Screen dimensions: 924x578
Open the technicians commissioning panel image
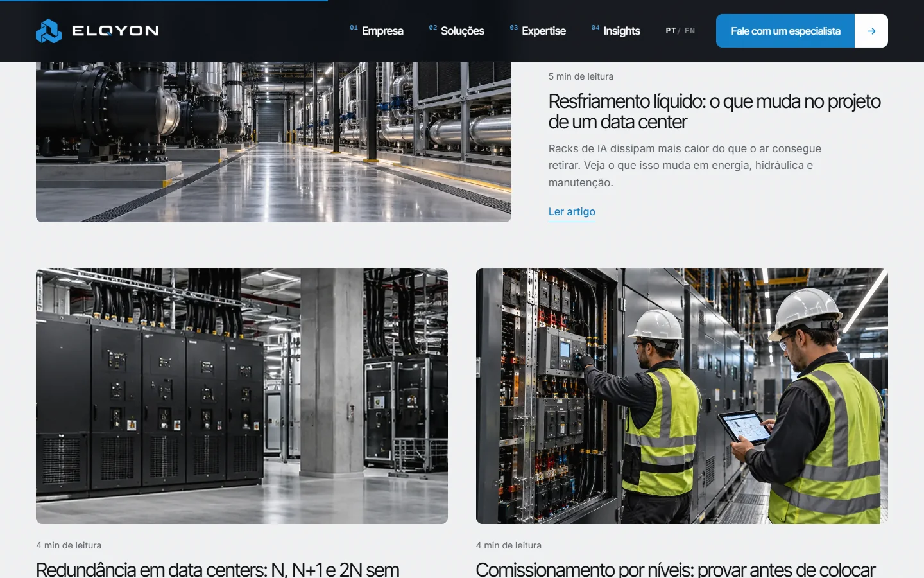tap(682, 396)
